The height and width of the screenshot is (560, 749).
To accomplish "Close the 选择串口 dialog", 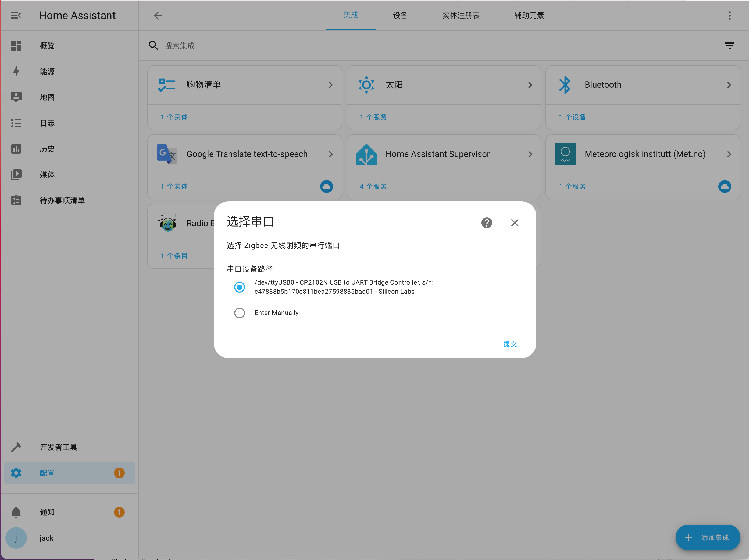I will point(514,223).
